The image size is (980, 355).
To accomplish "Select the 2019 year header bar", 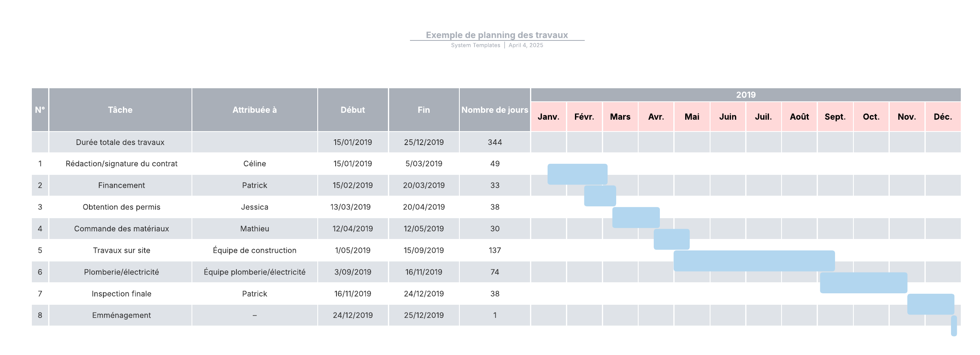I will (x=746, y=95).
